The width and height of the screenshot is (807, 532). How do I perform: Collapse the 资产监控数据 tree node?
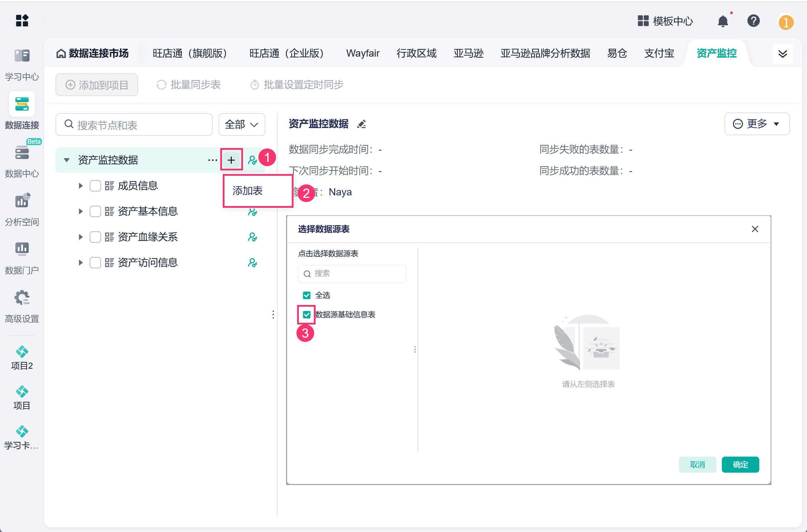pyautogui.click(x=67, y=160)
